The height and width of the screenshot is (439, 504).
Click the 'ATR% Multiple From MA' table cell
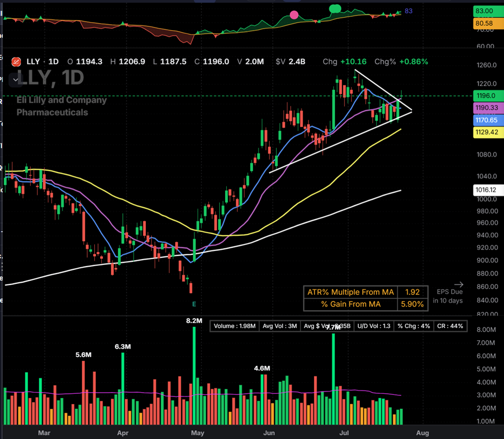click(x=351, y=292)
